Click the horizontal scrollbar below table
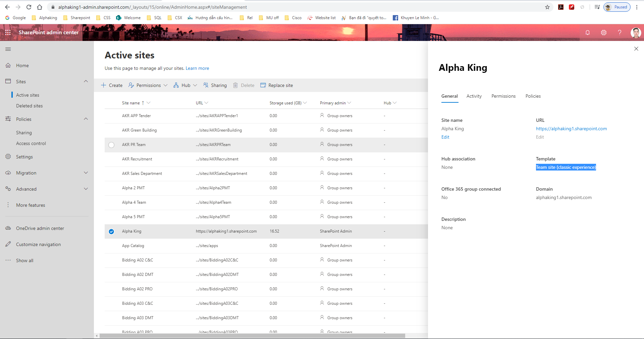 coord(252,336)
